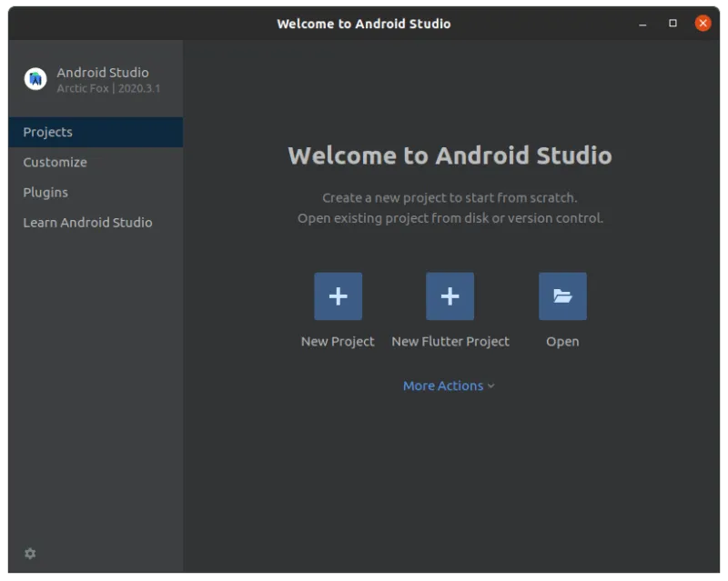Switch to the Customize section
728x581 pixels.
[56, 162]
